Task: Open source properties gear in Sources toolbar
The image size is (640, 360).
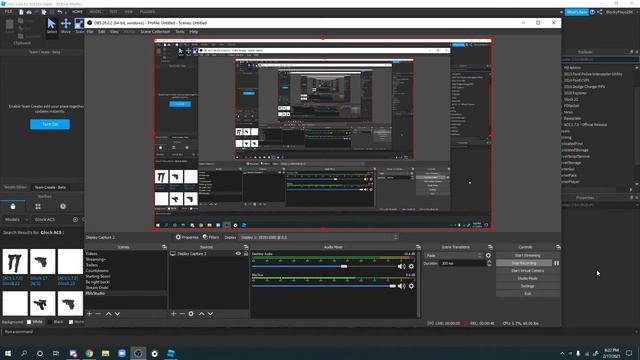Action: pyautogui.click(x=191, y=313)
